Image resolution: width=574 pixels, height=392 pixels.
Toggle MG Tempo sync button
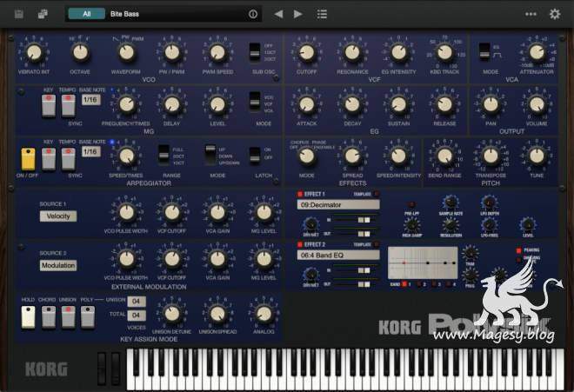pyautogui.click(x=68, y=105)
